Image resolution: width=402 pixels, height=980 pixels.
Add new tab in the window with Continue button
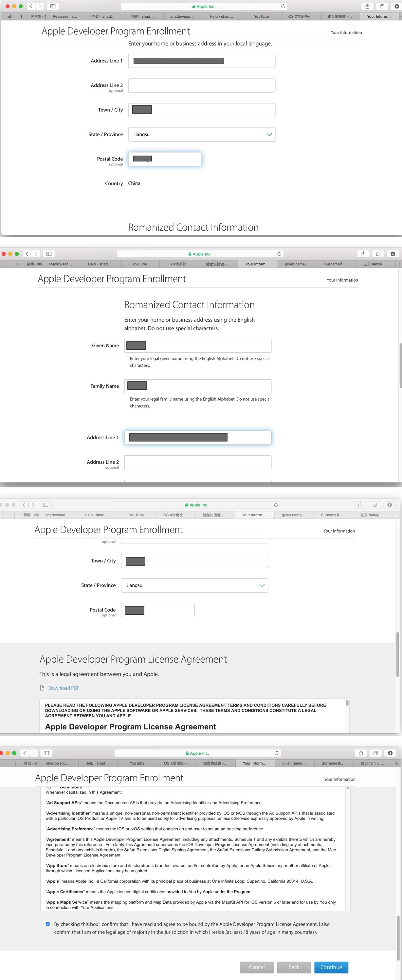[x=396, y=763]
